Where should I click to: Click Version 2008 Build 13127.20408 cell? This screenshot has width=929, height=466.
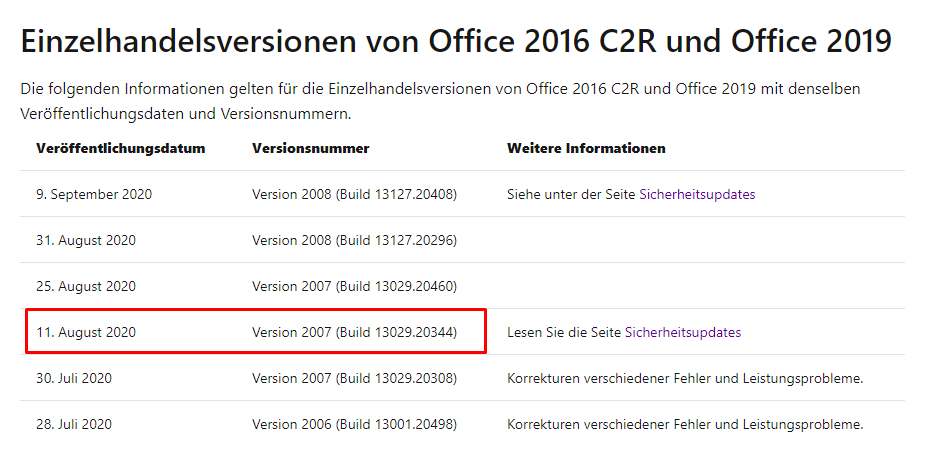click(354, 194)
